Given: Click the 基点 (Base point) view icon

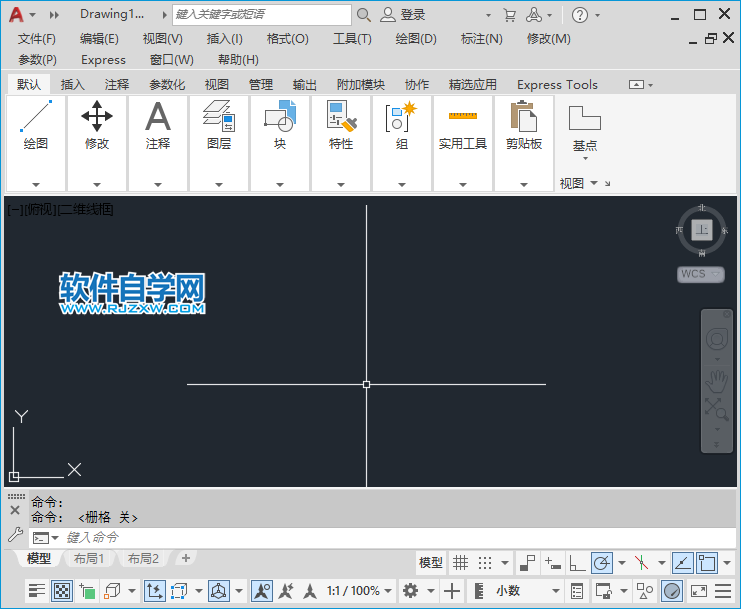Looking at the screenshot, I should 585,119.
